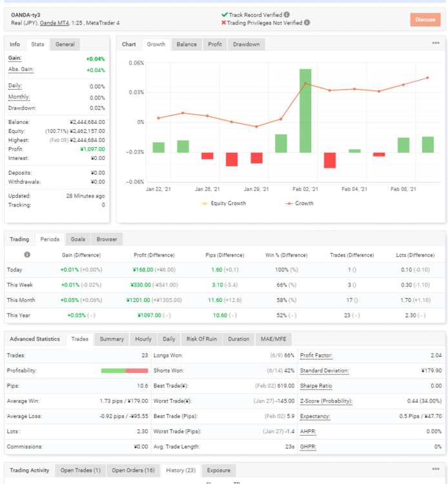
Task: Select the Periods tab
Action: click(50, 239)
